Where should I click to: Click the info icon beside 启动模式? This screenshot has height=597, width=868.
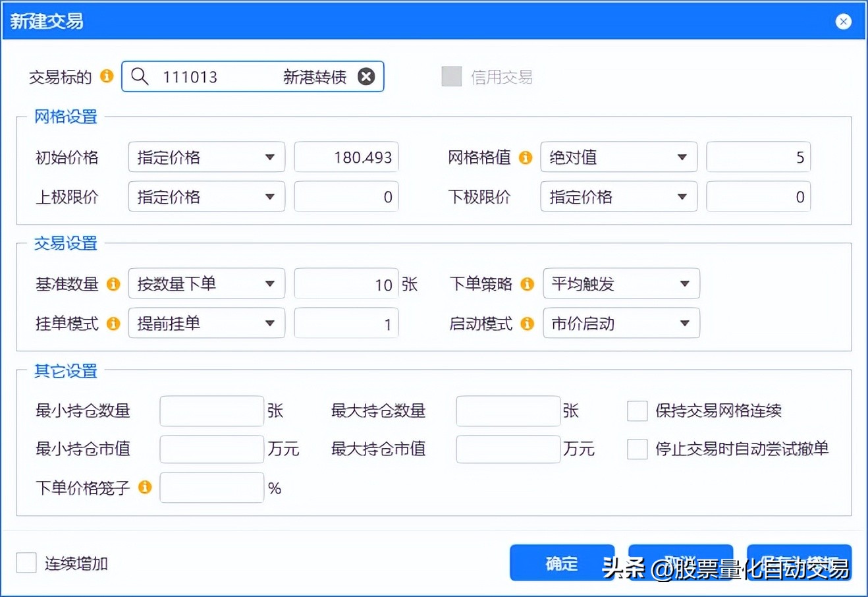click(526, 324)
